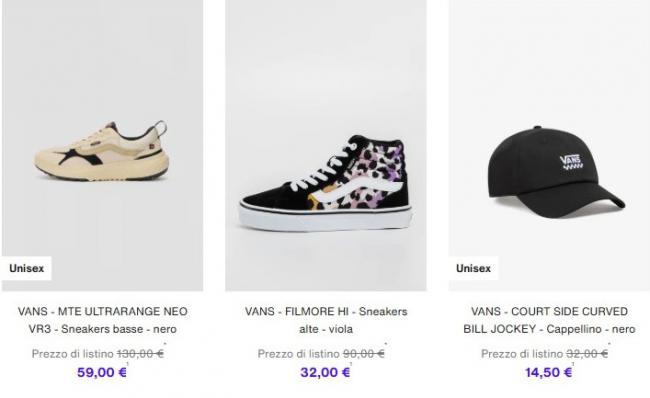The image size is (650, 398).
Task: Open the beige Ultrarange Neo sneaker image
Action: pyautogui.click(x=102, y=145)
